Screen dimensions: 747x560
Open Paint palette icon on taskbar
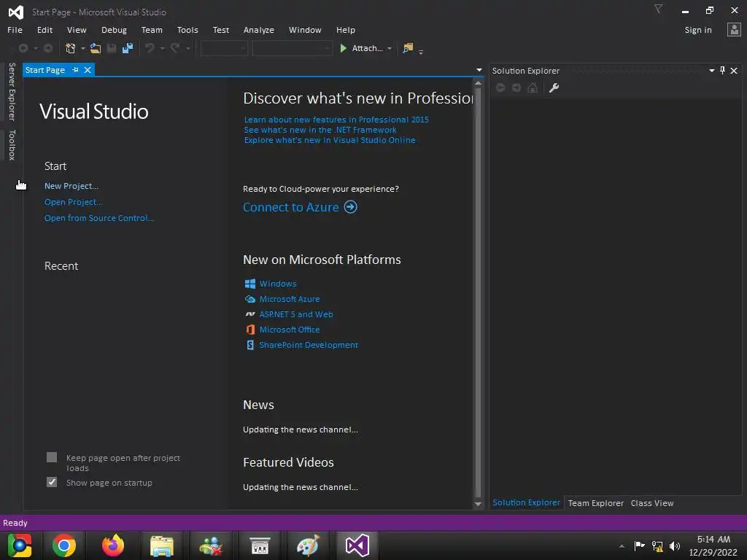click(308, 545)
